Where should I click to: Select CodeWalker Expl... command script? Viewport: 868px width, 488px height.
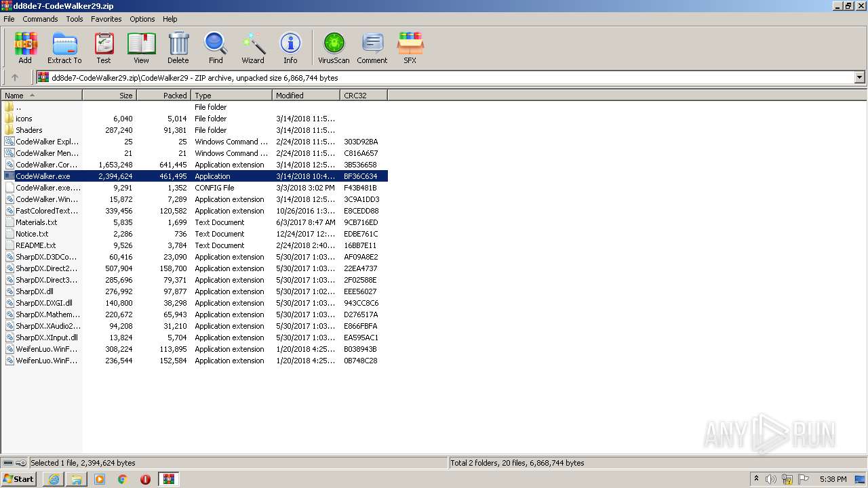coord(195,142)
